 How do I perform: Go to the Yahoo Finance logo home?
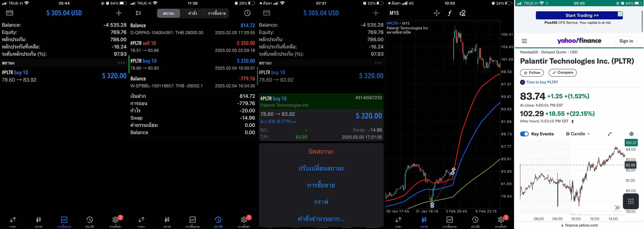tap(579, 40)
